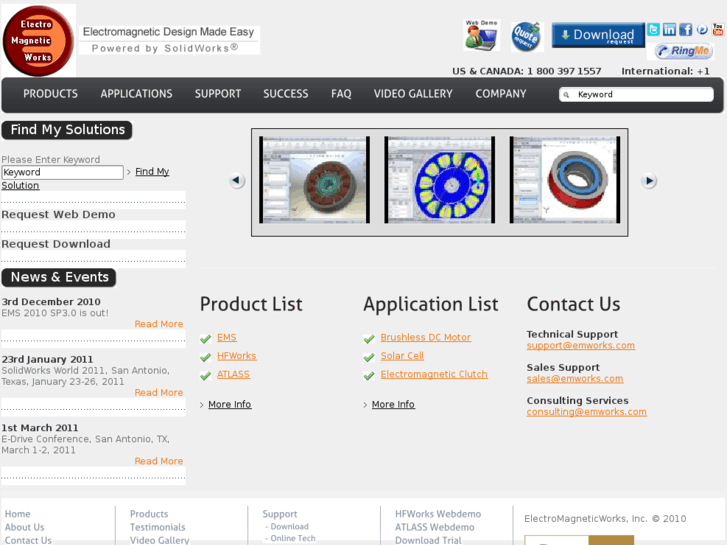
Task: Click the Keyword search field in navbar
Action: (x=636, y=95)
